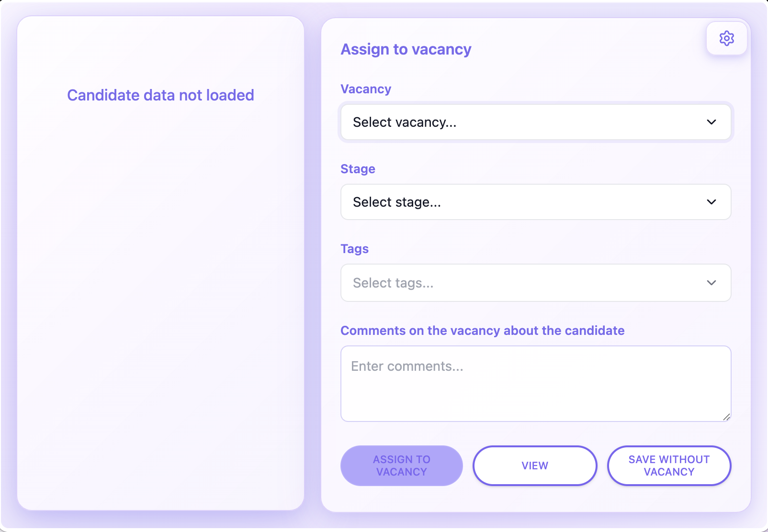Screen dimensions: 768x532
Task: Click the 'Vacancy' field label
Action: (x=366, y=89)
